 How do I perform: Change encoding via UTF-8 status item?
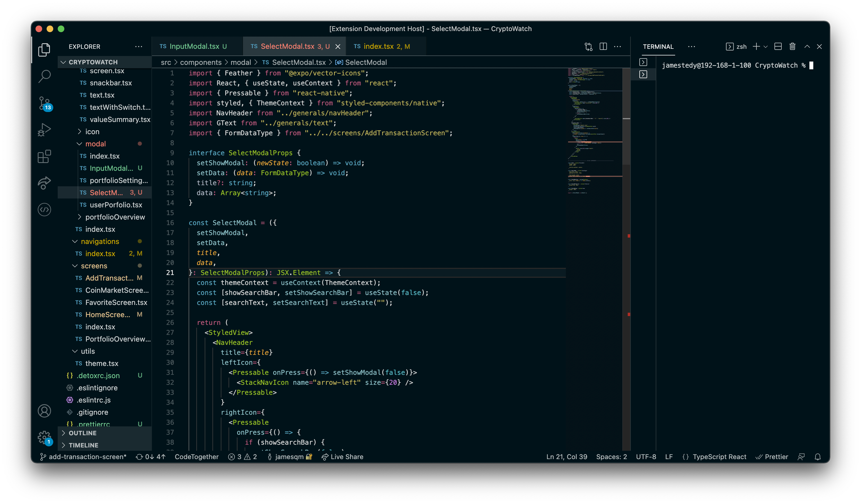click(646, 457)
